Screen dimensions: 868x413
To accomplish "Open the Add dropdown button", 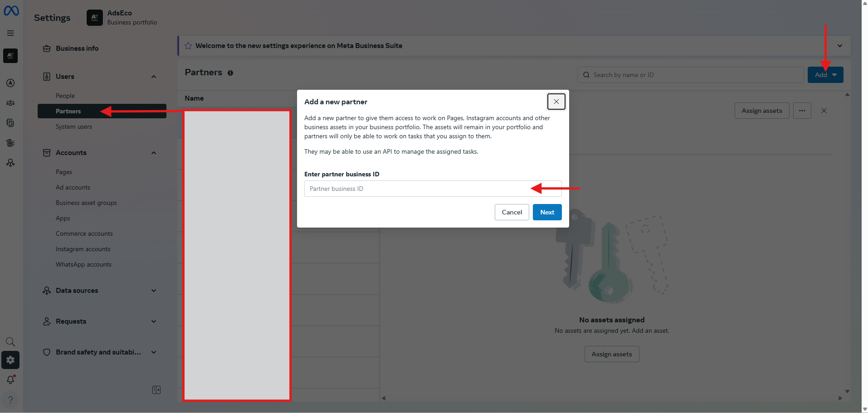I will tap(825, 75).
